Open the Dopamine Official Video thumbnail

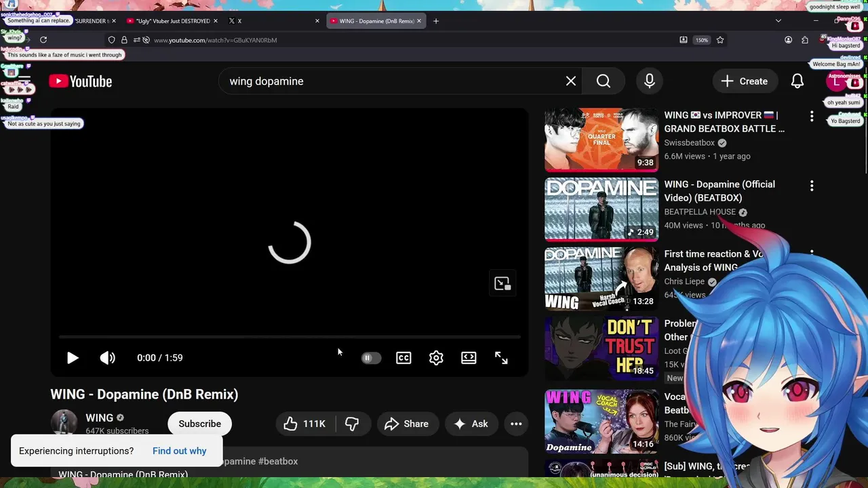[601, 209]
